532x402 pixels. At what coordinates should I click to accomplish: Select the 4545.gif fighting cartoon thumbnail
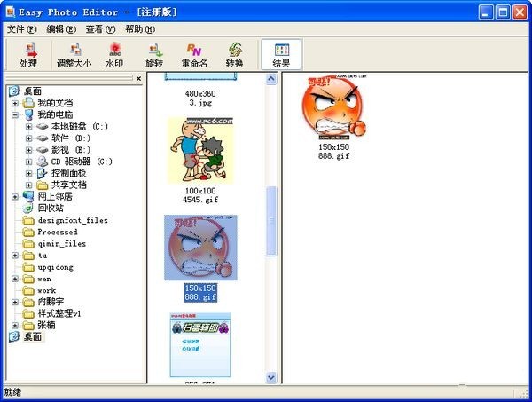point(200,151)
